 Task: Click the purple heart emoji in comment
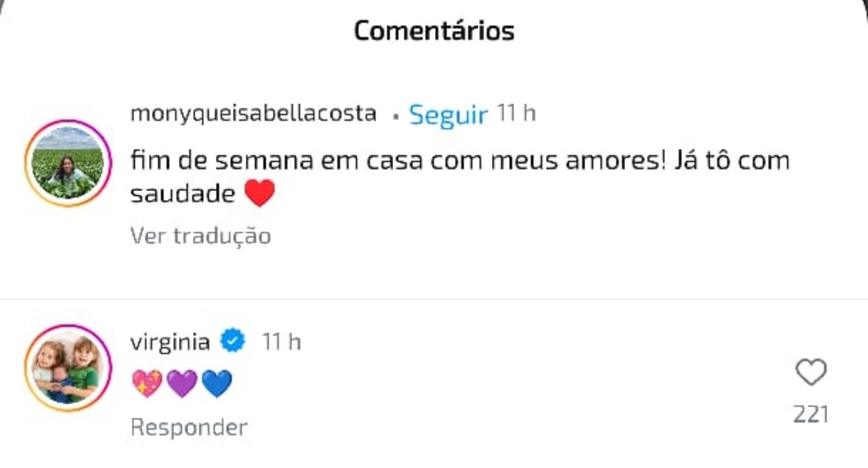[182, 383]
